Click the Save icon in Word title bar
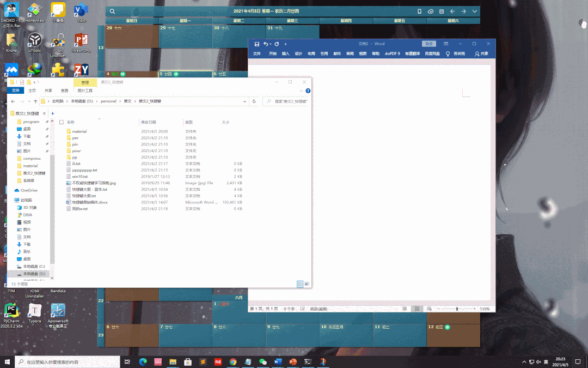The image size is (588, 368). click(257, 44)
